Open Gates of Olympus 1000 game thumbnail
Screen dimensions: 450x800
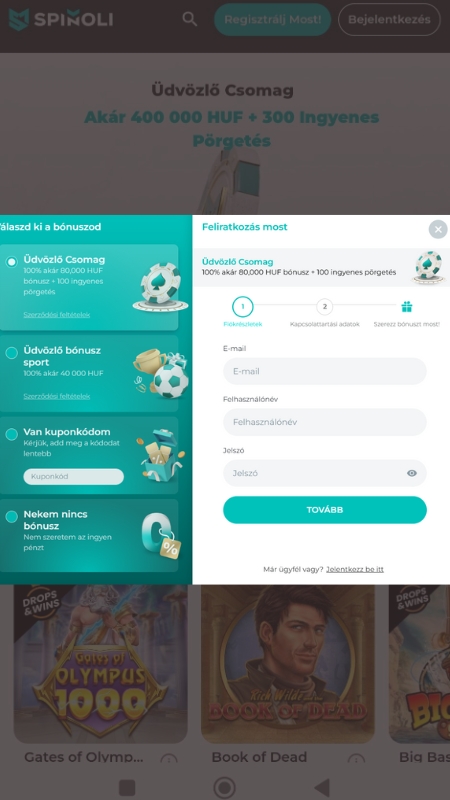click(x=101, y=663)
